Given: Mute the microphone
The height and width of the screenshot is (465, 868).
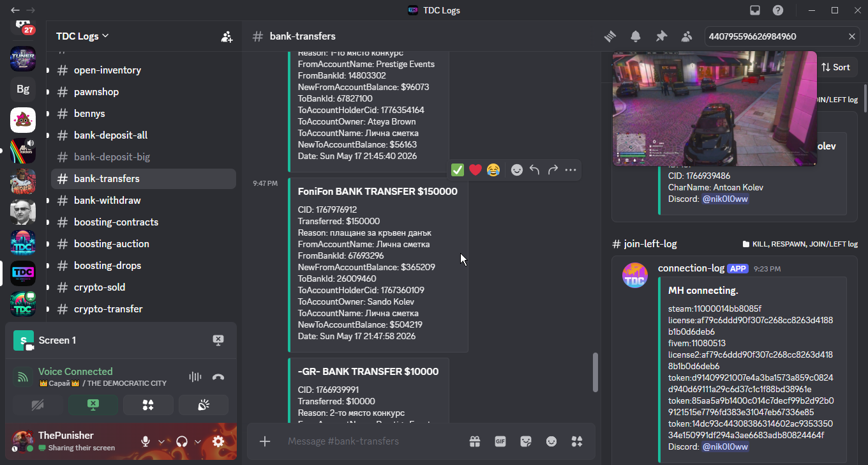Looking at the screenshot, I should tap(146, 441).
